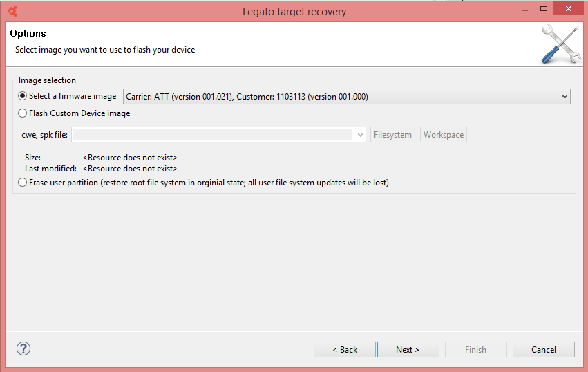Click the Legato app icon in title bar
588x372 pixels.
pos(12,11)
